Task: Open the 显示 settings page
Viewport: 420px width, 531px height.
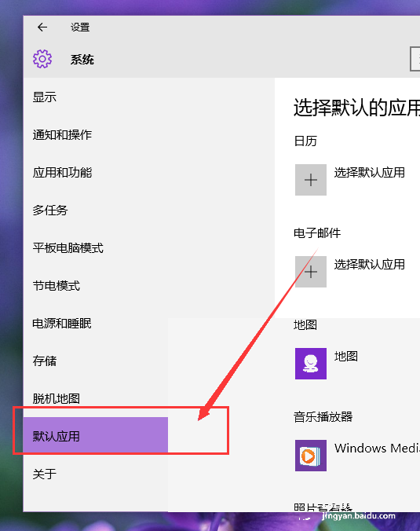Action: tap(44, 97)
